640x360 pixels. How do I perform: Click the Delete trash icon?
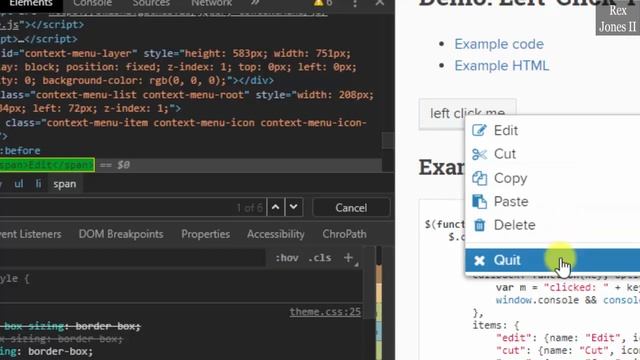pos(480,225)
